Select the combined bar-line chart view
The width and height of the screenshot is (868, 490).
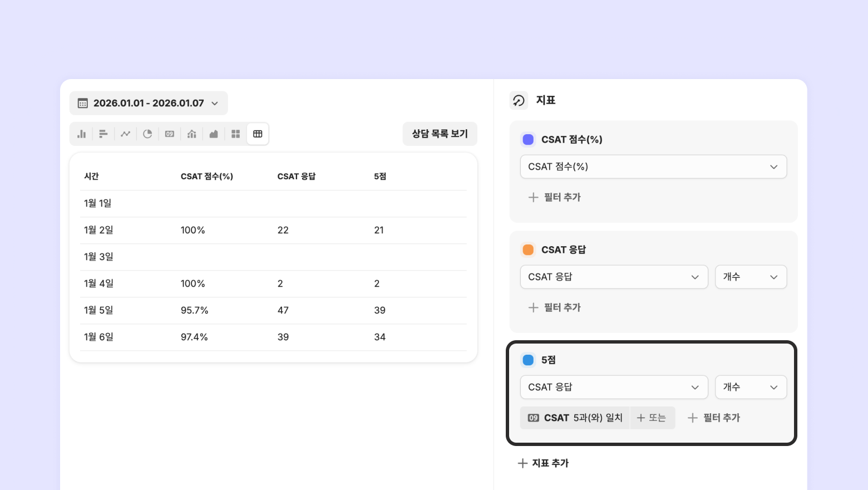192,134
